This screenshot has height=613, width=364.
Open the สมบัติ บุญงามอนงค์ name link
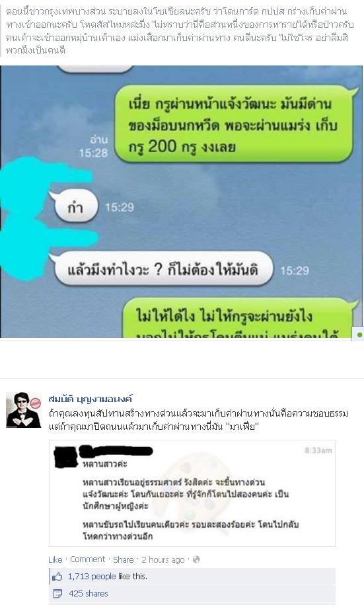pyautogui.click(x=91, y=399)
